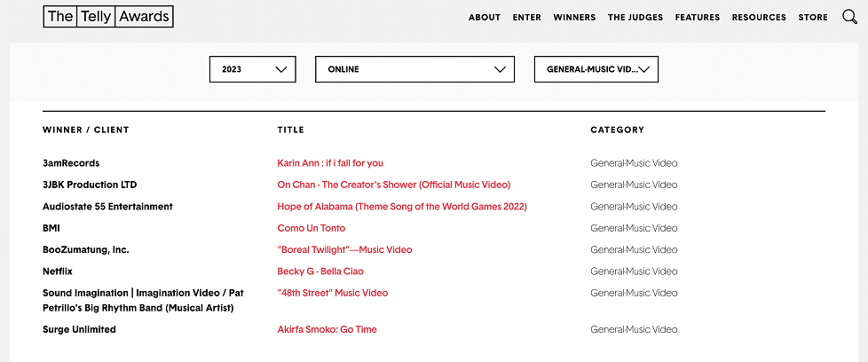Go to the ENTER page
Viewport: 868px width, 362px height.
click(526, 18)
